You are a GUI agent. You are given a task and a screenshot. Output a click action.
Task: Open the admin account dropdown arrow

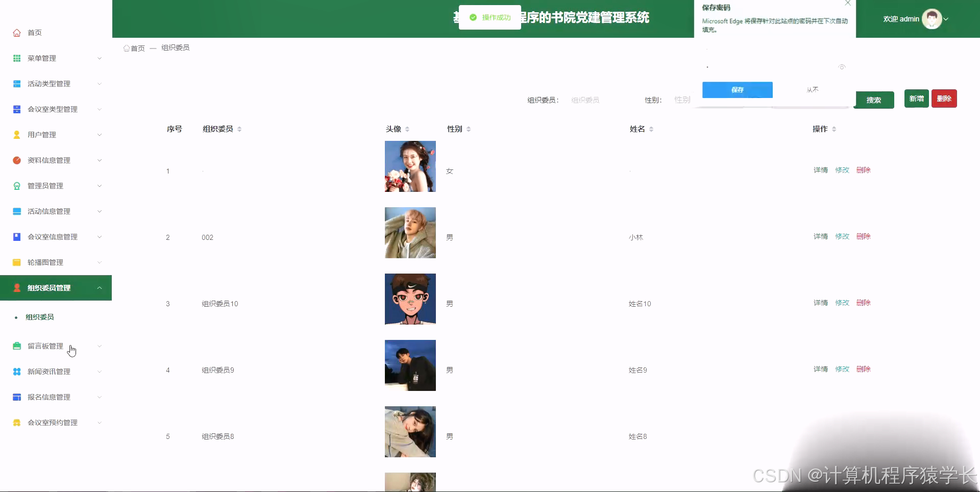947,19
